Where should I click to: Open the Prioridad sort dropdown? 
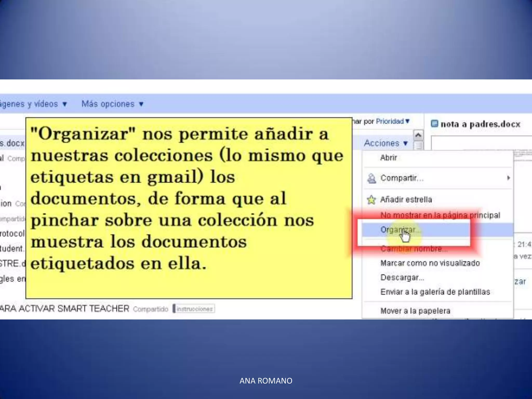393,121
